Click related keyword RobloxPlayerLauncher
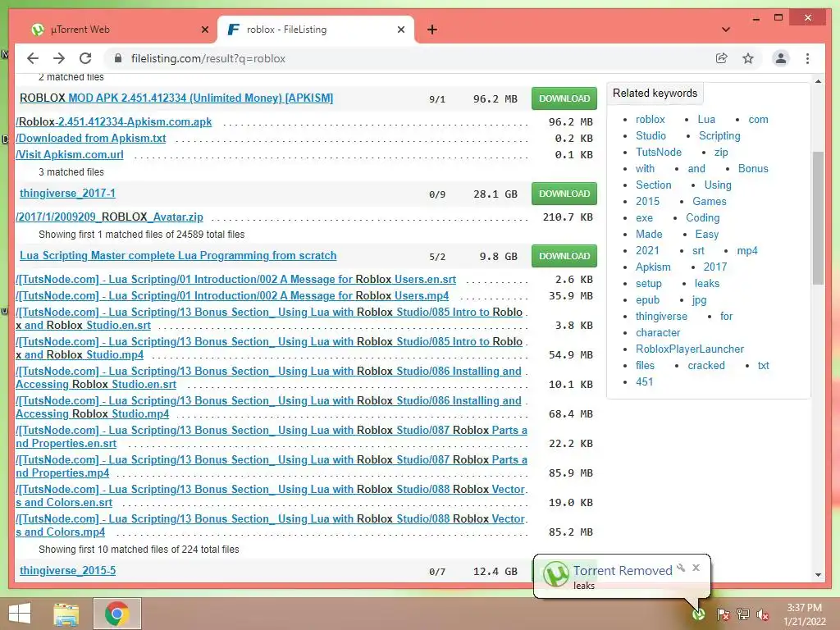Screen dimensions: 840x630 689,349
